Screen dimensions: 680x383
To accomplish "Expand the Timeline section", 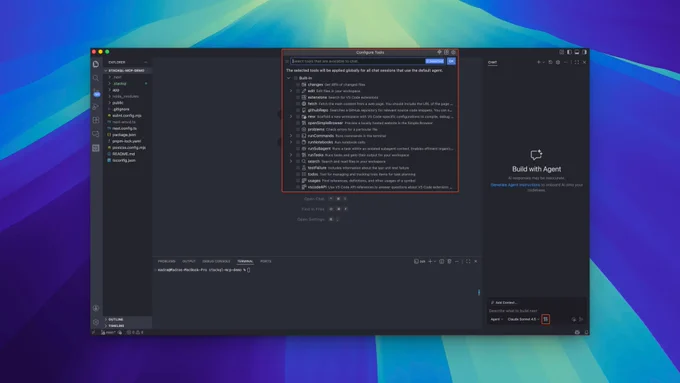I will pos(127,326).
